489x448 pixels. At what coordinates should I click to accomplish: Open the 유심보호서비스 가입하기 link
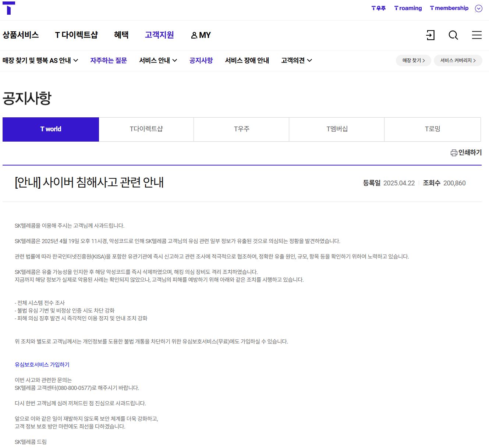42,365
